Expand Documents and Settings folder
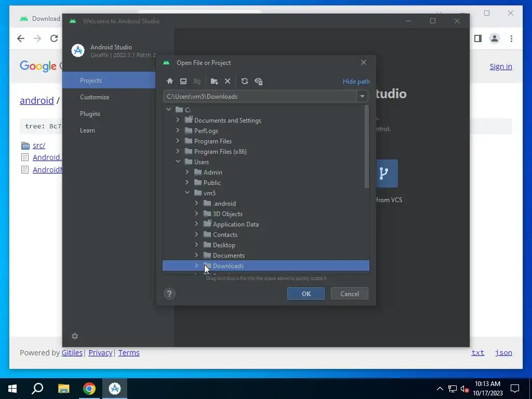This screenshot has height=399, width=532. pos(178,120)
